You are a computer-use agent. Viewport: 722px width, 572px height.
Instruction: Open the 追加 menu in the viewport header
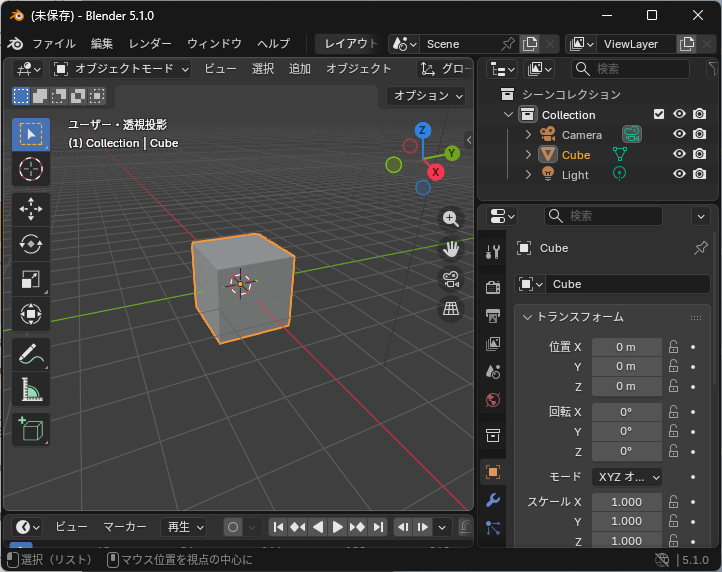point(299,69)
